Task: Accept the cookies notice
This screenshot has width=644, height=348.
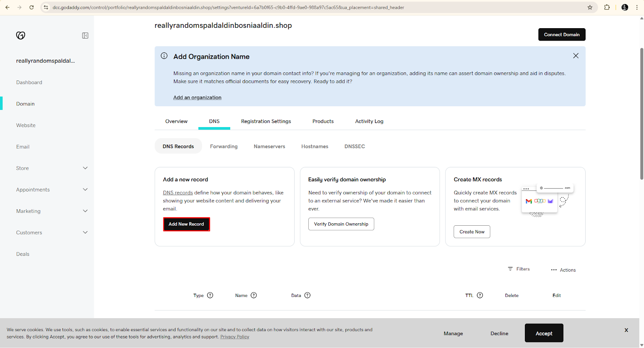Action: 544,333
